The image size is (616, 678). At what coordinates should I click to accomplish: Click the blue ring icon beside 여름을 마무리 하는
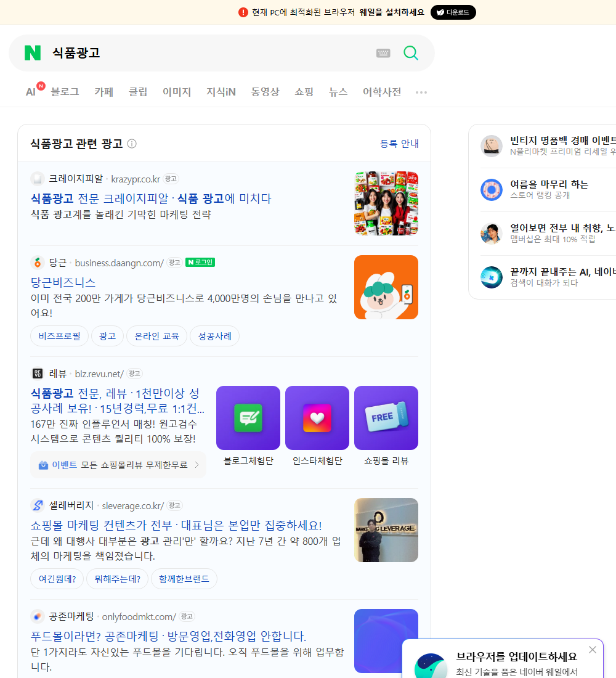pyautogui.click(x=492, y=189)
